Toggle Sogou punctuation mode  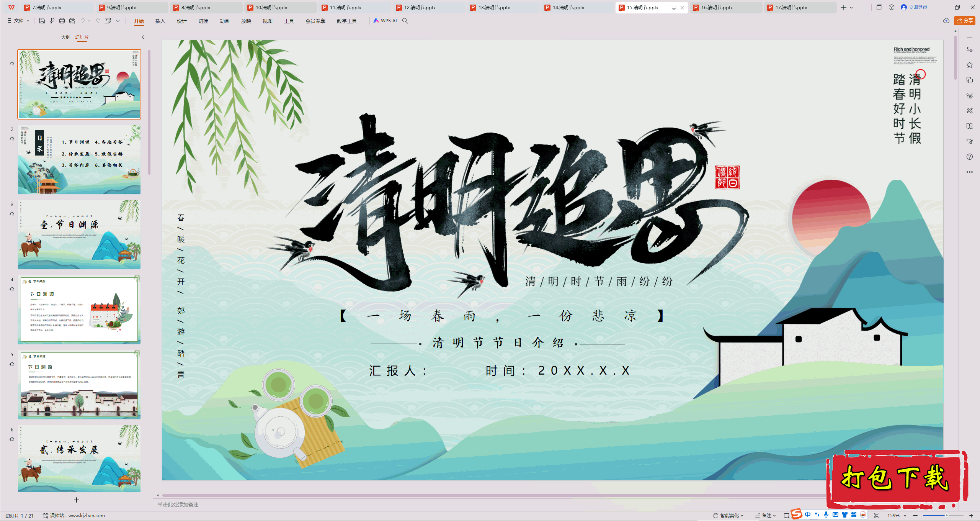tap(817, 515)
